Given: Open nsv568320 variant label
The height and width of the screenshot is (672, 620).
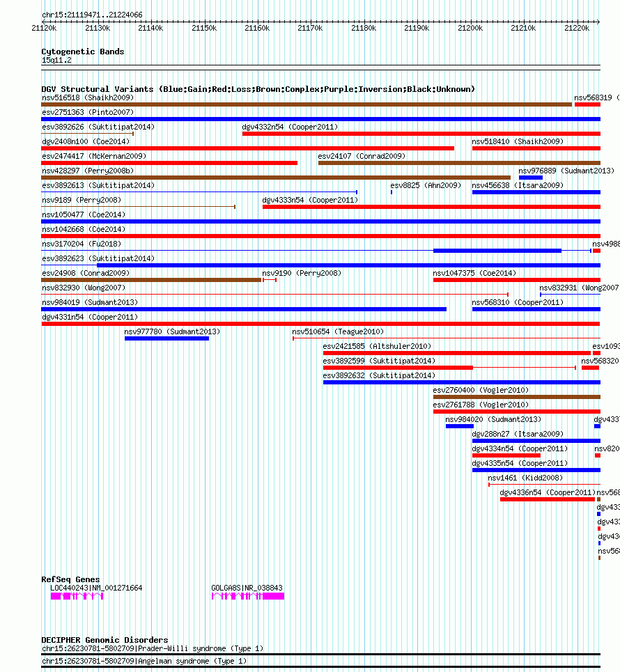Looking at the screenshot, I should [x=600, y=361].
